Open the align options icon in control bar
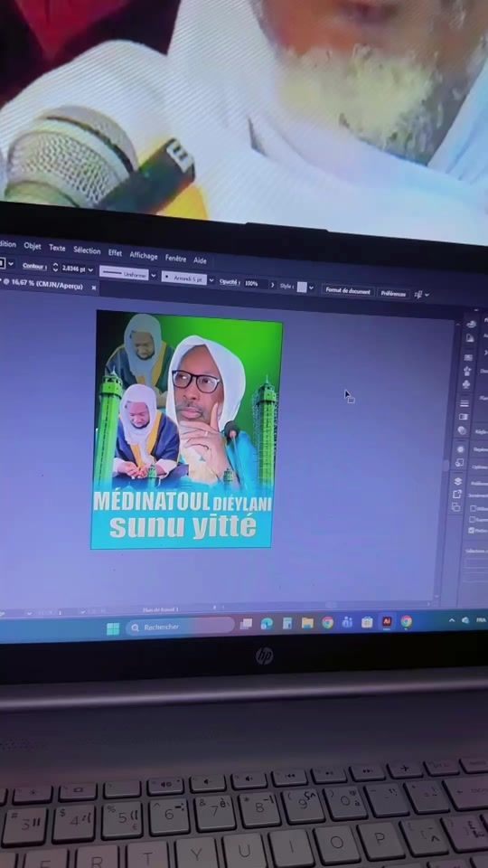Image resolution: width=488 pixels, height=868 pixels. 418,295
